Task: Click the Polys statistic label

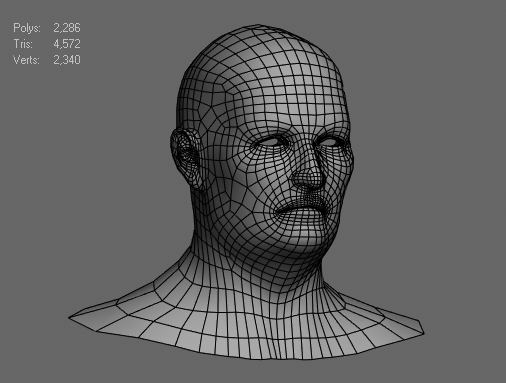Action: [x=27, y=28]
